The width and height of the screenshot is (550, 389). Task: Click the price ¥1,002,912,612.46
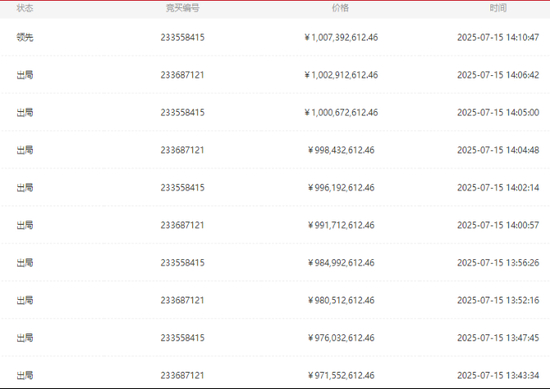coord(341,75)
